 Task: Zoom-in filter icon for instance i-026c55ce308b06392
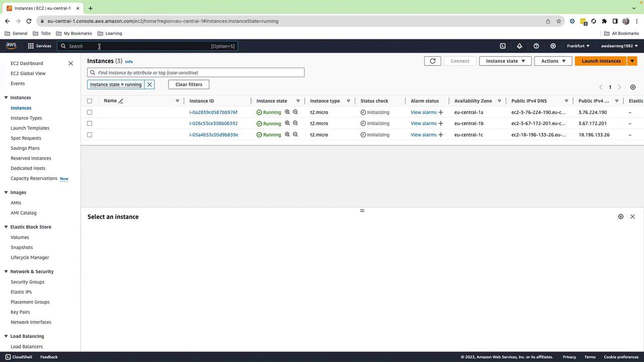pyautogui.click(x=287, y=123)
